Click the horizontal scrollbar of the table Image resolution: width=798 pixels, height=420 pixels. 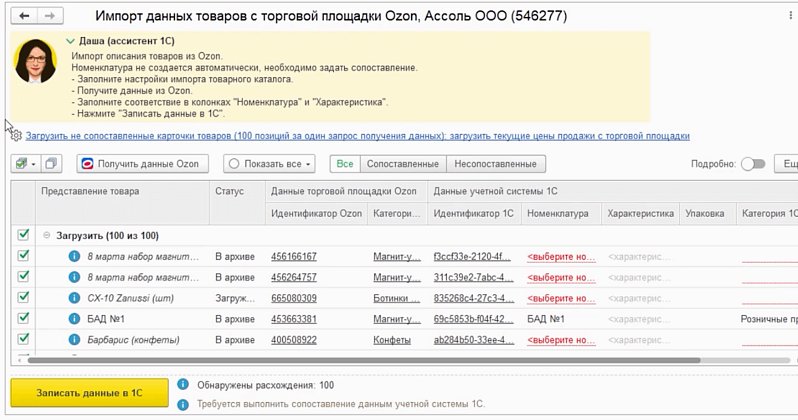pos(364,360)
